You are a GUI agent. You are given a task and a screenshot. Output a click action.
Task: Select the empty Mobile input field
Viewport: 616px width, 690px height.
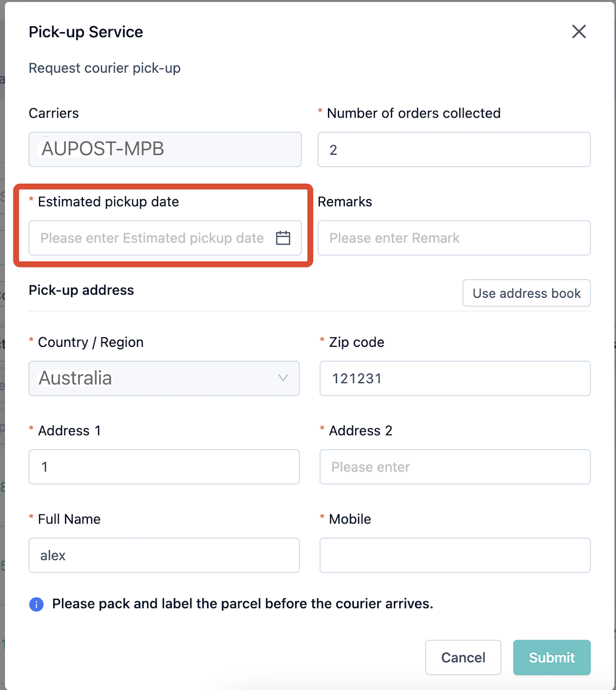(455, 555)
